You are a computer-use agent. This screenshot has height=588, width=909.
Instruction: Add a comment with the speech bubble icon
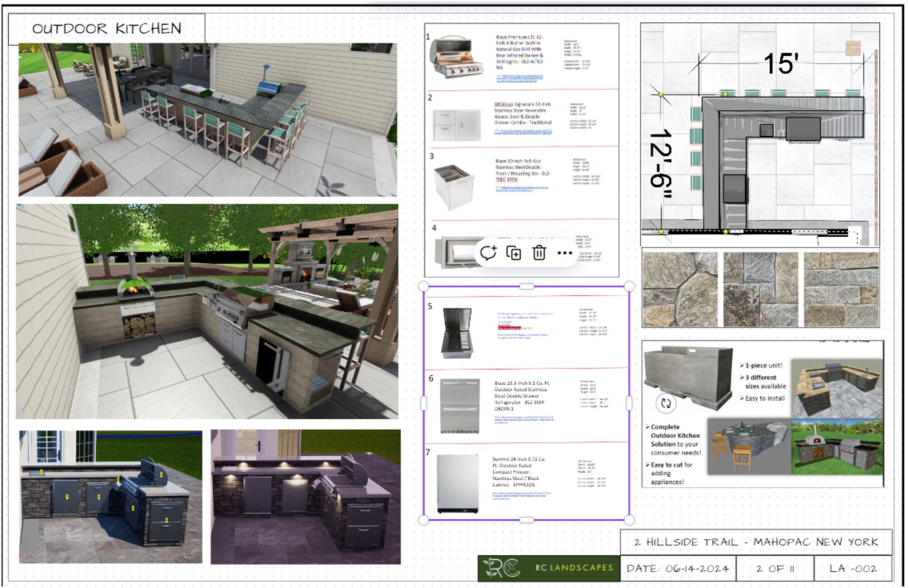(x=488, y=253)
